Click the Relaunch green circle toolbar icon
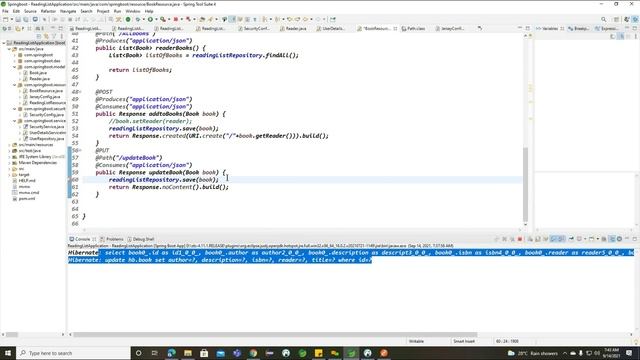The height and width of the screenshot is (360, 640). pos(128,19)
